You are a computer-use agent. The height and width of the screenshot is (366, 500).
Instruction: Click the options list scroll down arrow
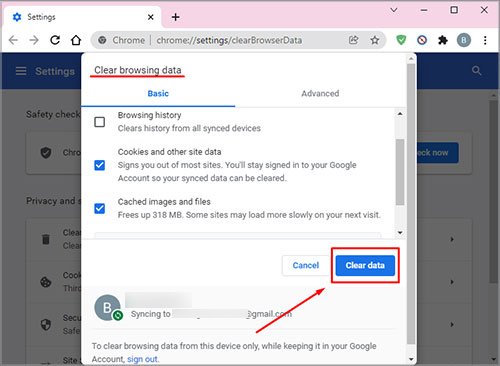tap(400, 232)
